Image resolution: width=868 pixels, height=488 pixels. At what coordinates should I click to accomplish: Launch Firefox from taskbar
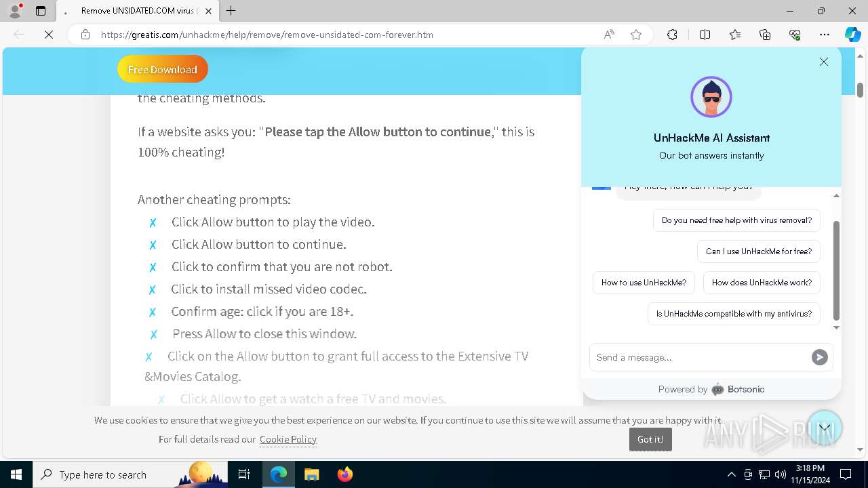(344, 474)
